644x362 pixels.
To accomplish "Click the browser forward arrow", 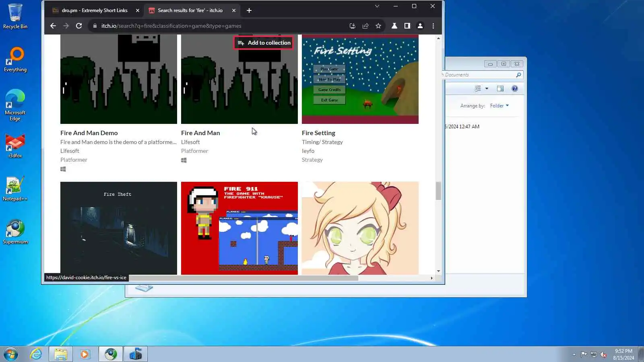I will click(66, 26).
